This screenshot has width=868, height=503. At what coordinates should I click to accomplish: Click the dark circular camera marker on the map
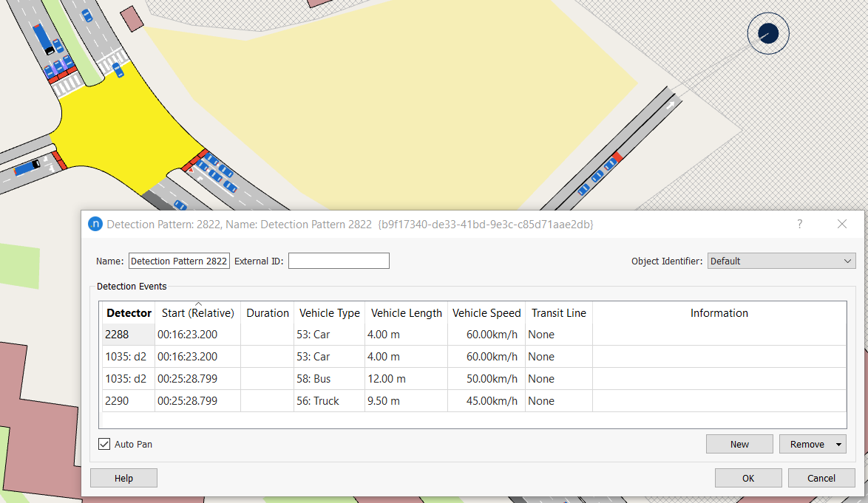point(767,32)
